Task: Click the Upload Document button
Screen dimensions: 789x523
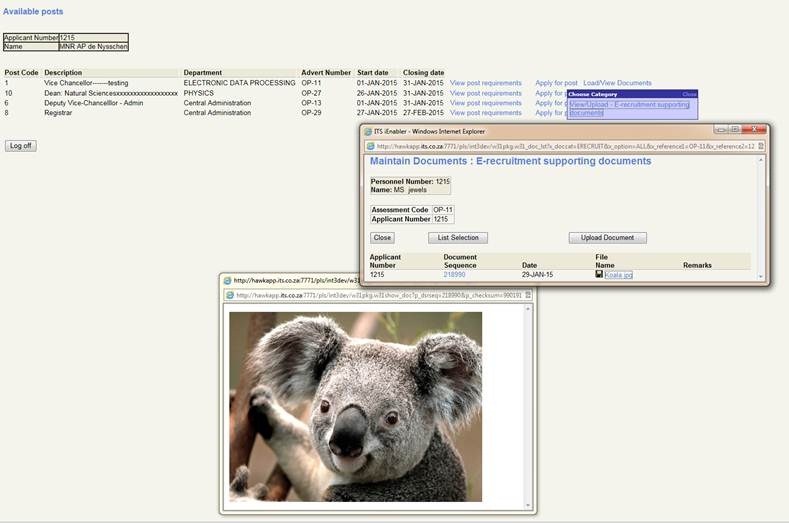Action: pos(607,238)
